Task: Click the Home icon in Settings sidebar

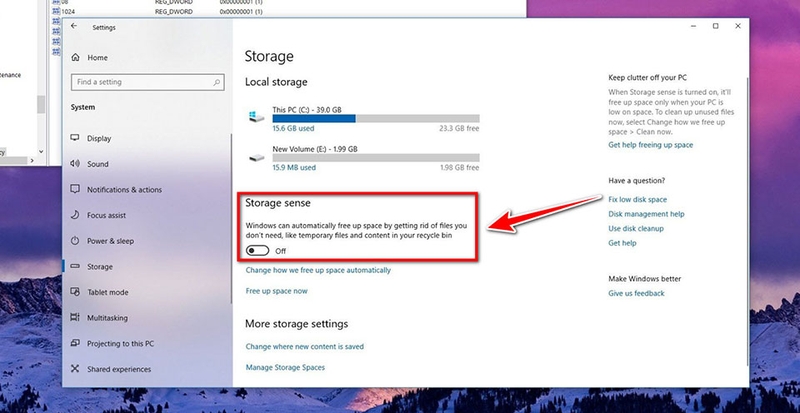Action: pyautogui.click(x=76, y=58)
